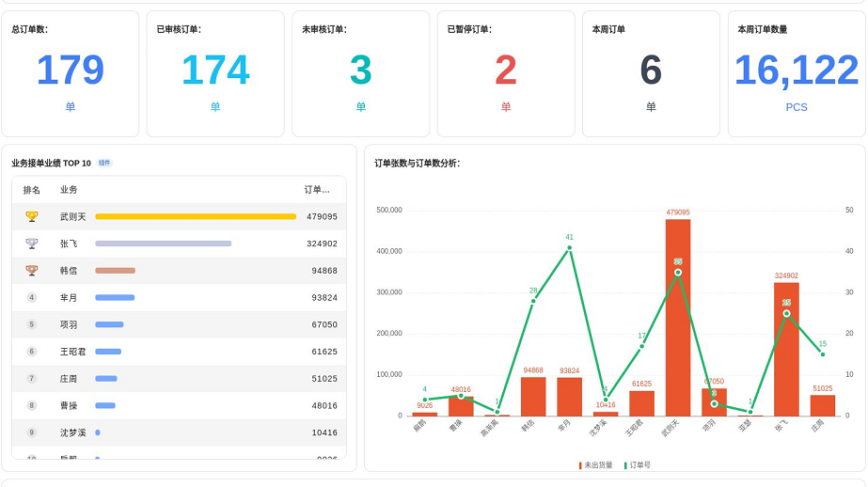Click the chart bar labeled 61625
Viewport: 868px width, 487px height.
[641, 403]
